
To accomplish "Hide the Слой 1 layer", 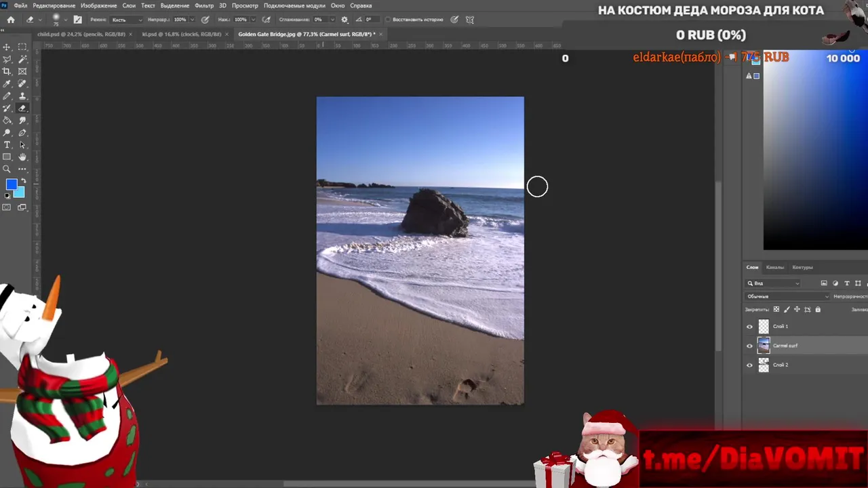I will 749,327.
